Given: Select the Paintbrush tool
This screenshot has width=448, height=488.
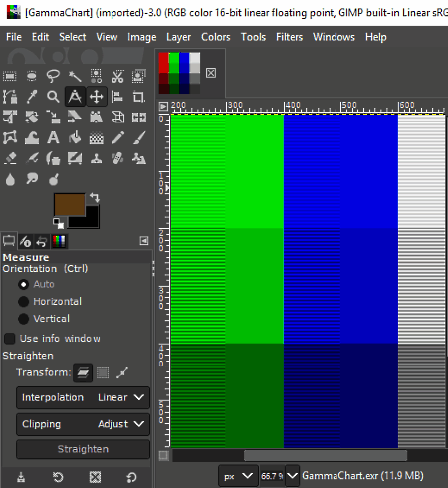Looking at the screenshot, I should [139, 137].
